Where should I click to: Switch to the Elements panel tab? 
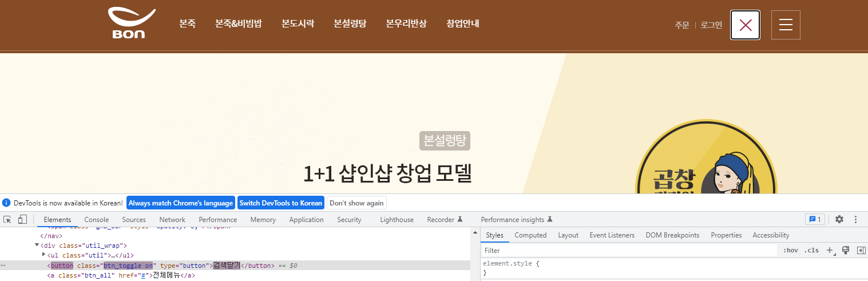(57, 219)
